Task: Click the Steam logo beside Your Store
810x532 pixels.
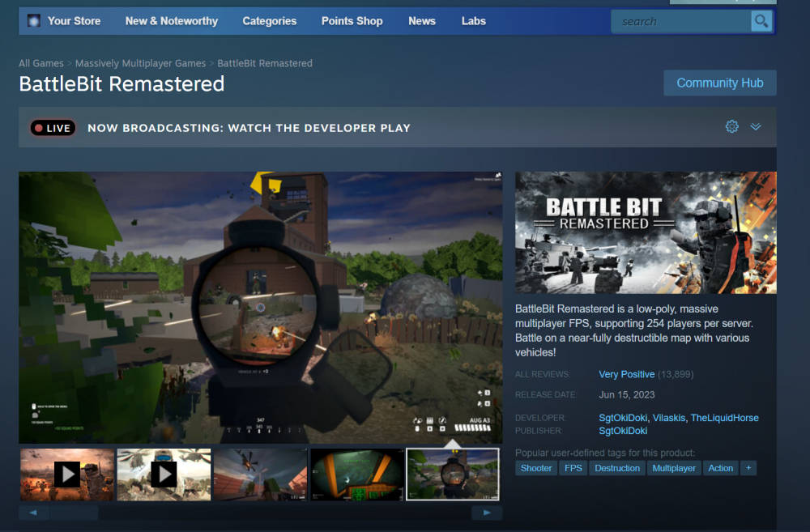Action: pyautogui.click(x=34, y=21)
